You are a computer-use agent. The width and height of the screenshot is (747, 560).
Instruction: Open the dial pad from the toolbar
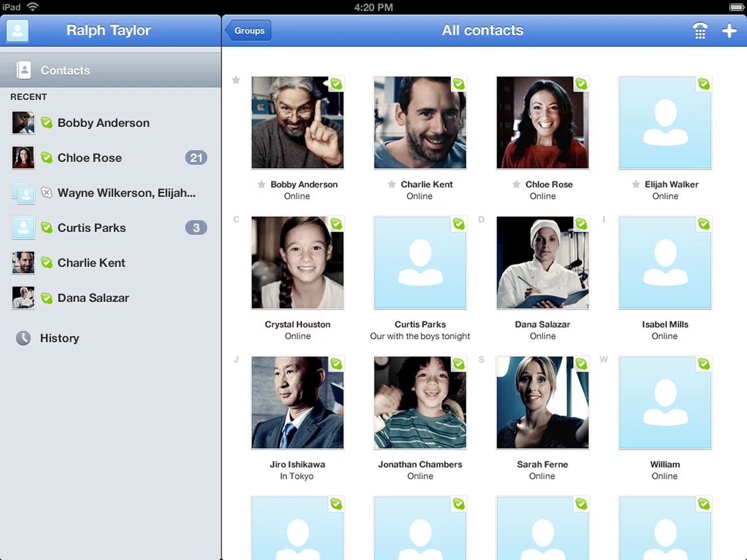(700, 30)
